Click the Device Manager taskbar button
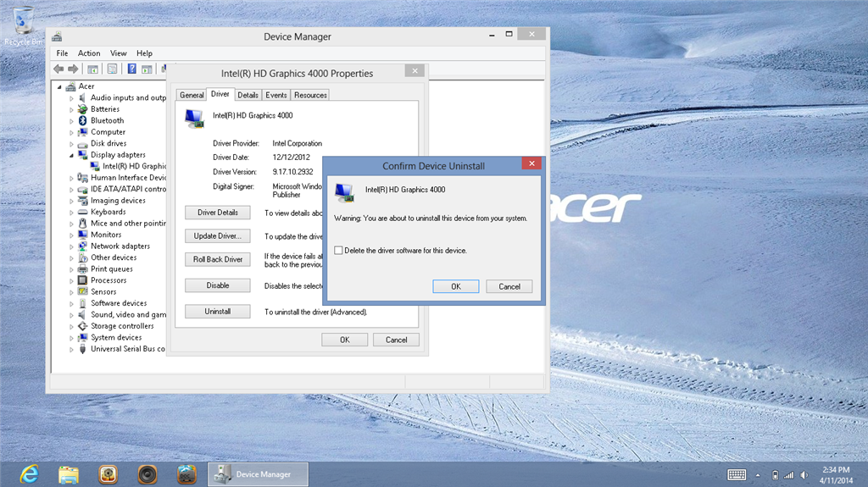This screenshot has width=868, height=487. [258, 474]
